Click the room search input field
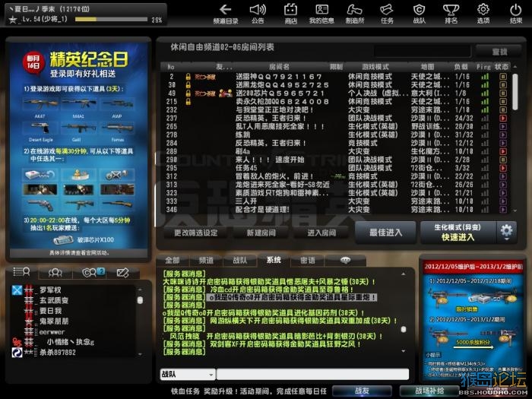This screenshot has width=532, height=399. point(423,52)
